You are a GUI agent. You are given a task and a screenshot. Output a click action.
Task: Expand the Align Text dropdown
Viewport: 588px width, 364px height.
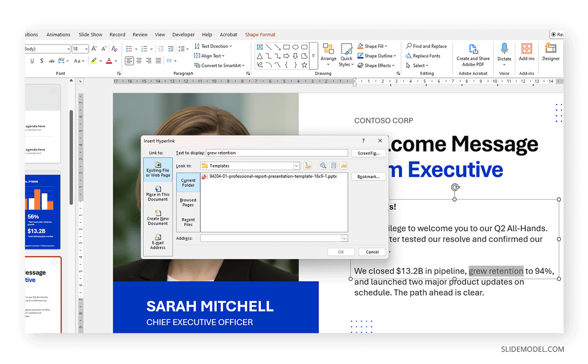click(x=209, y=56)
